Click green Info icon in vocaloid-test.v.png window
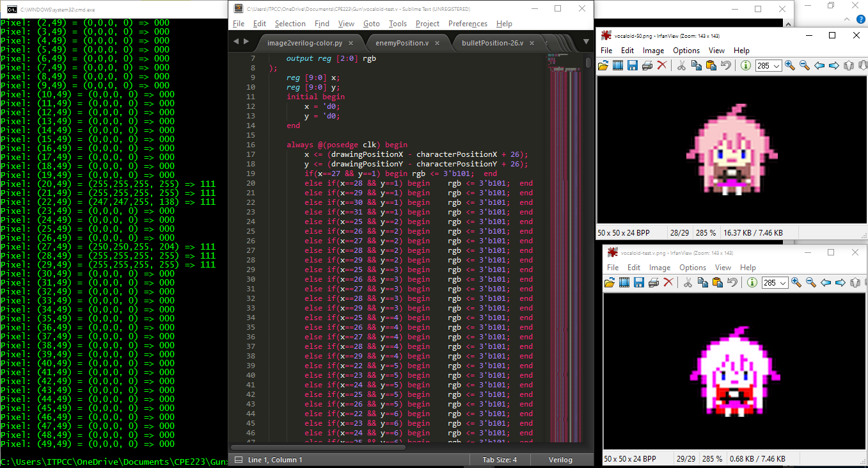Screen dimensions: 868x468 [x=752, y=282]
